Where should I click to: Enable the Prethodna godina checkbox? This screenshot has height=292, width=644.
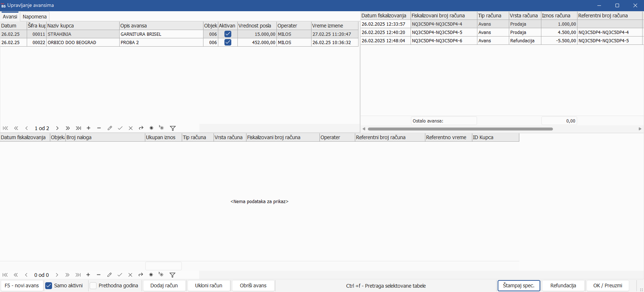tap(93, 285)
